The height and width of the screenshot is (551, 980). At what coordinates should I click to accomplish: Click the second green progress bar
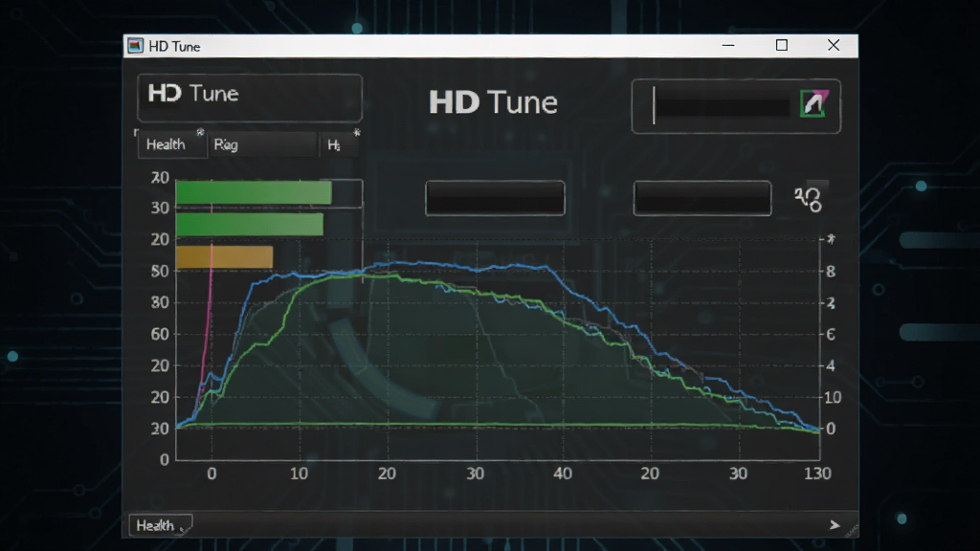coord(250,225)
